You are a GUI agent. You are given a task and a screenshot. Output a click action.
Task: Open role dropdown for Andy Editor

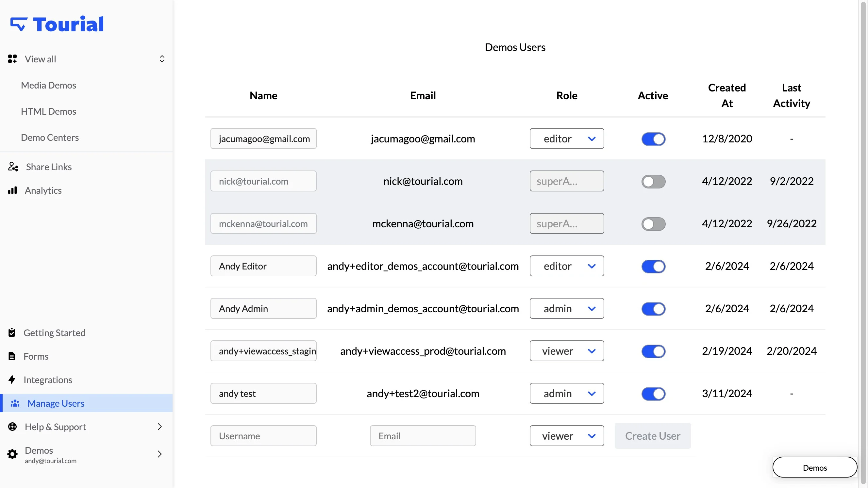click(x=567, y=266)
